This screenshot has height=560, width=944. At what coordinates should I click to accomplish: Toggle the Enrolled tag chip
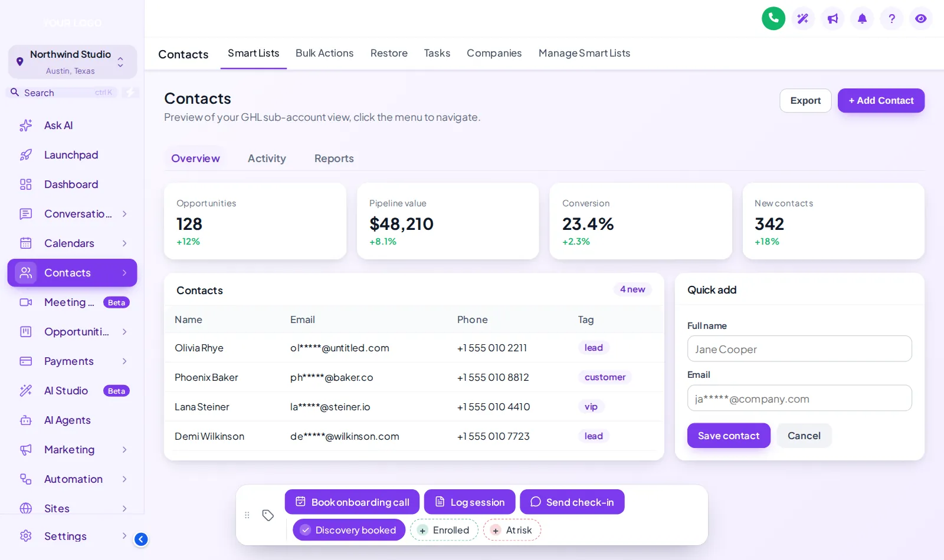pos(444,530)
